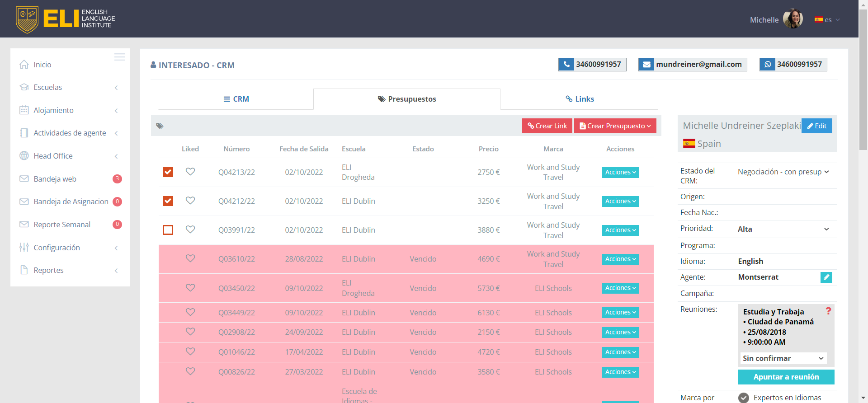Open Acciones dropdown for quote Q03991/22
This screenshot has width=868, height=403.
tap(620, 230)
